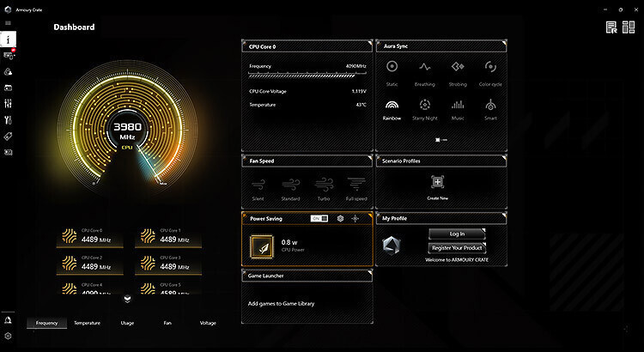The width and height of the screenshot is (644, 352).
Task: Open the Voltage tab
Action: pos(208,323)
